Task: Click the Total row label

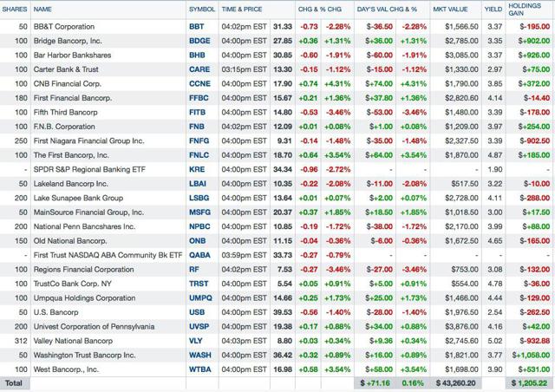Action: (x=14, y=383)
